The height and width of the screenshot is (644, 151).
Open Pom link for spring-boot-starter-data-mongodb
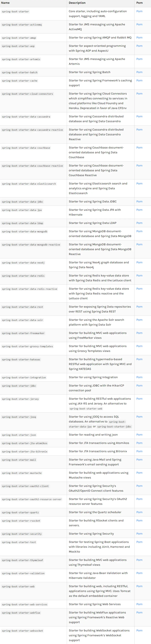139,231
